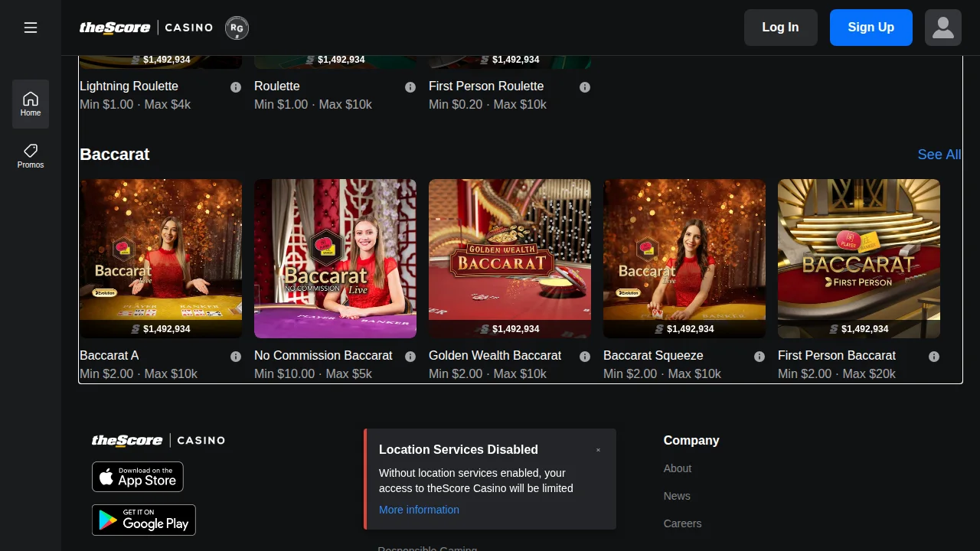Image resolution: width=980 pixels, height=551 pixels.
Task: Click the Baccarat section heading
Action: coord(114,155)
